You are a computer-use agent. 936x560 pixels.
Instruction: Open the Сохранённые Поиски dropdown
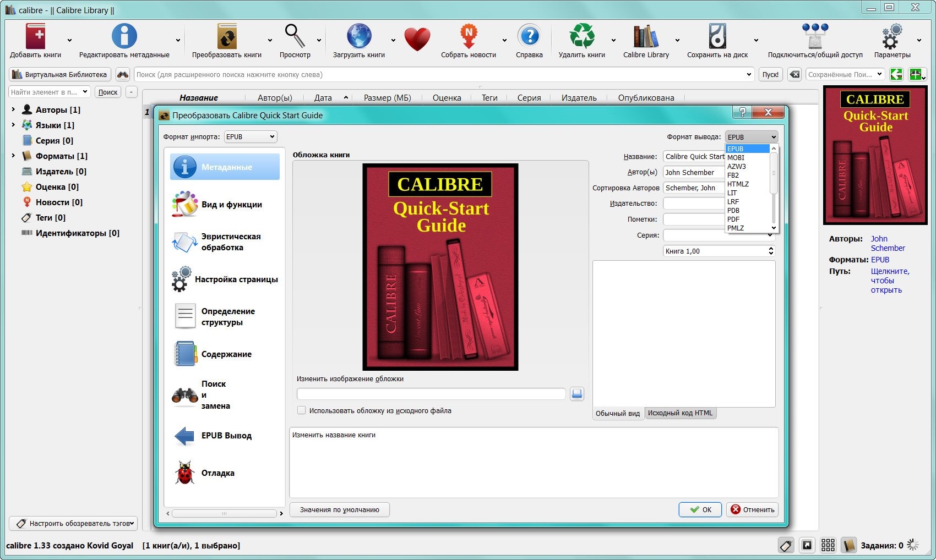click(845, 74)
